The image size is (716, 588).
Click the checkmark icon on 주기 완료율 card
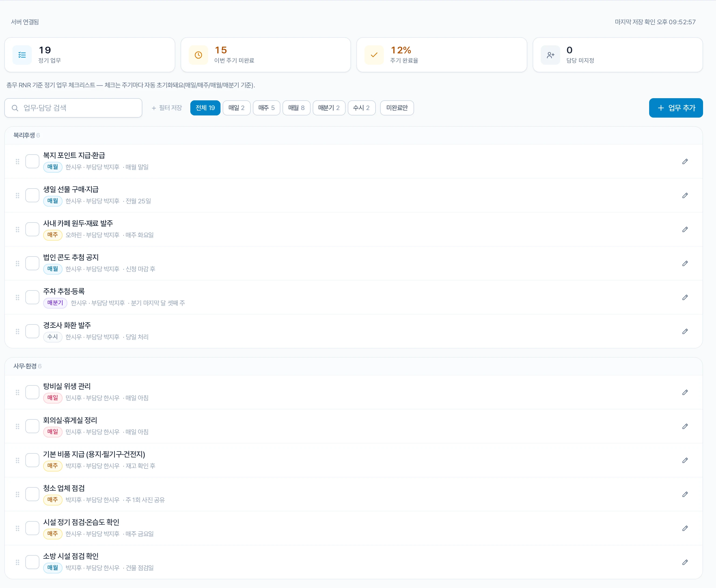click(x=374, y=55)
